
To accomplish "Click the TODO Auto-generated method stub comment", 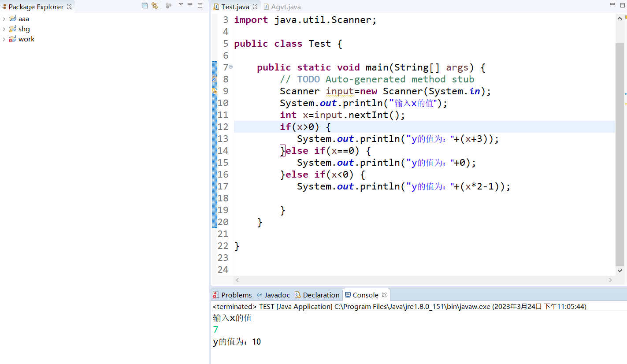I will [377, 79].
